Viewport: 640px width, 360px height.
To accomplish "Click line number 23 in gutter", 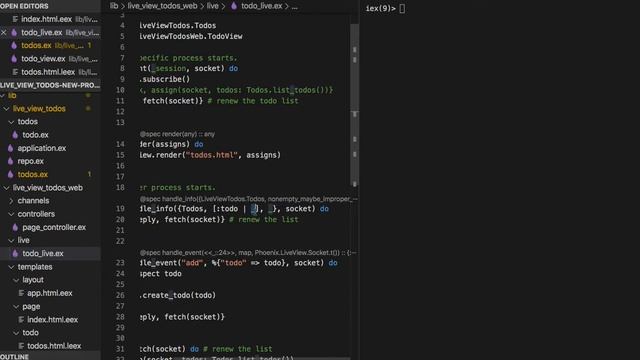I will click(120, 263).
